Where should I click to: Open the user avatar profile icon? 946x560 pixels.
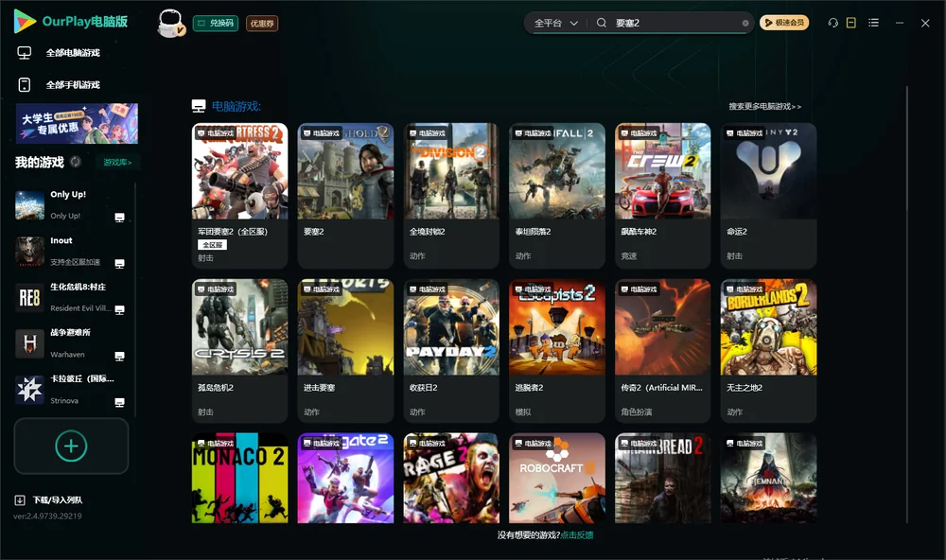click(170, 23)
